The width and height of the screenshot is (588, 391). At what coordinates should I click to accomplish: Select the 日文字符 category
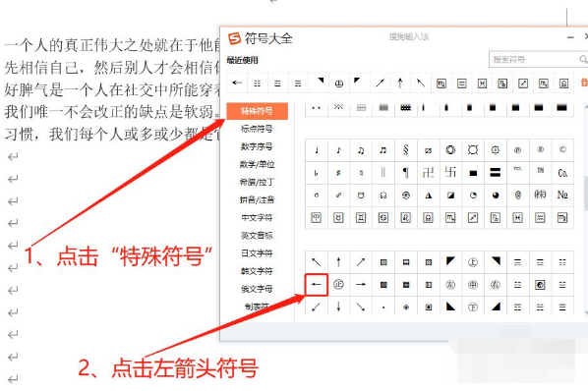click(x=257, y=253)
